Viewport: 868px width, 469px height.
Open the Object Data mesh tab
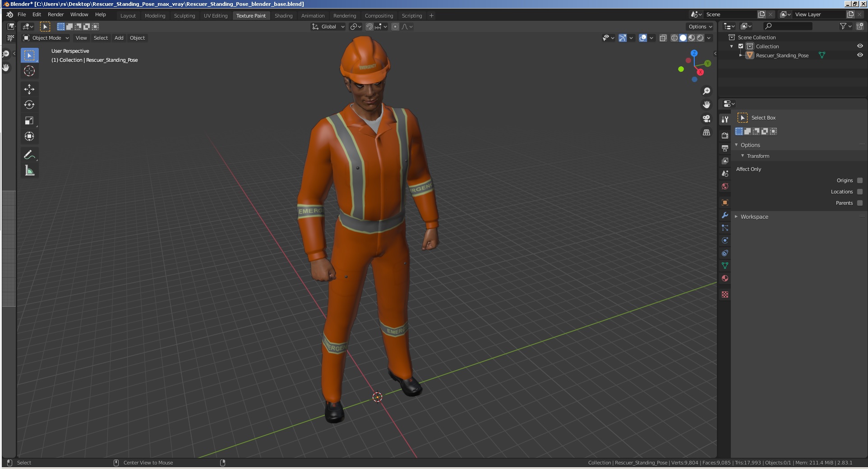pos(725,266)
